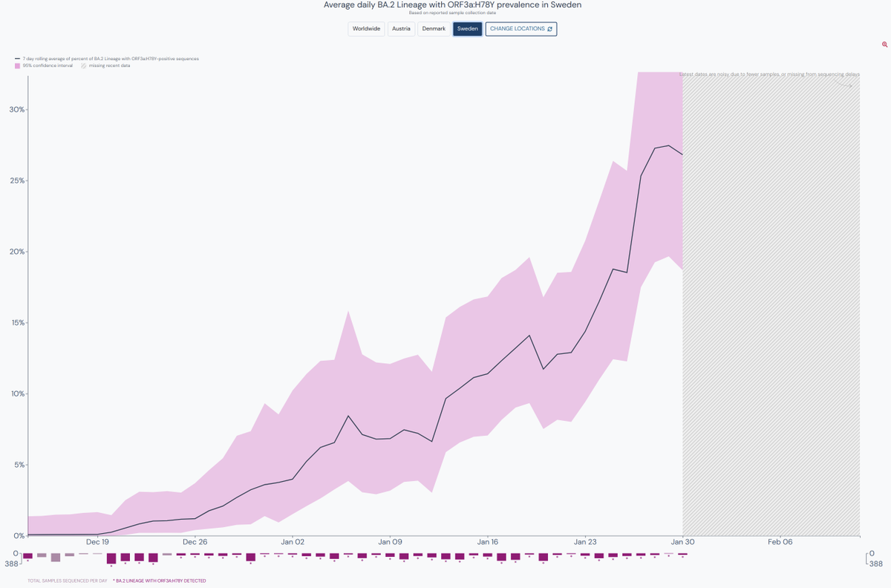Click the chart title text
Screen dimensions: 891x588
tap(452, 5)
